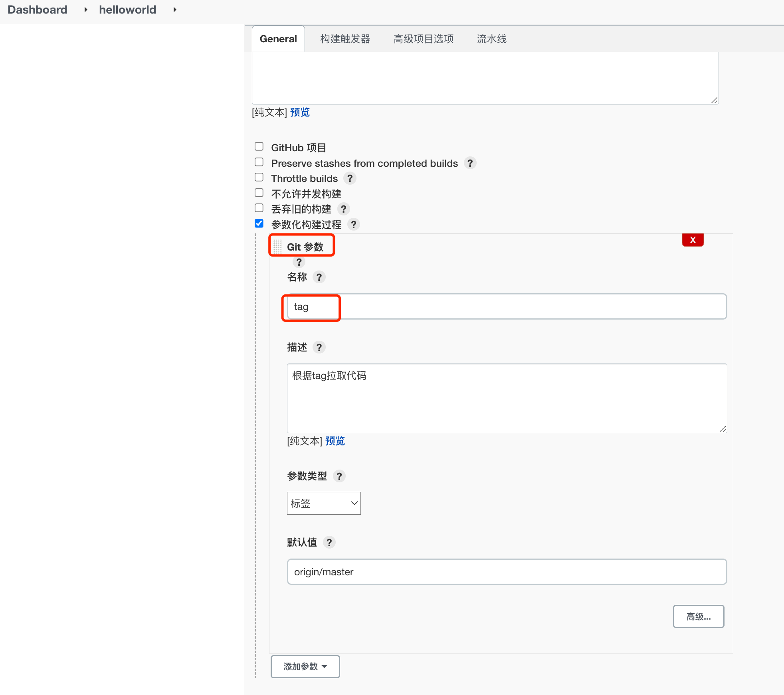Viewport: 784px width, 695px height.
Task: Show help for the 名称 field
Action: pyautogui.click(x=319, y=277)
